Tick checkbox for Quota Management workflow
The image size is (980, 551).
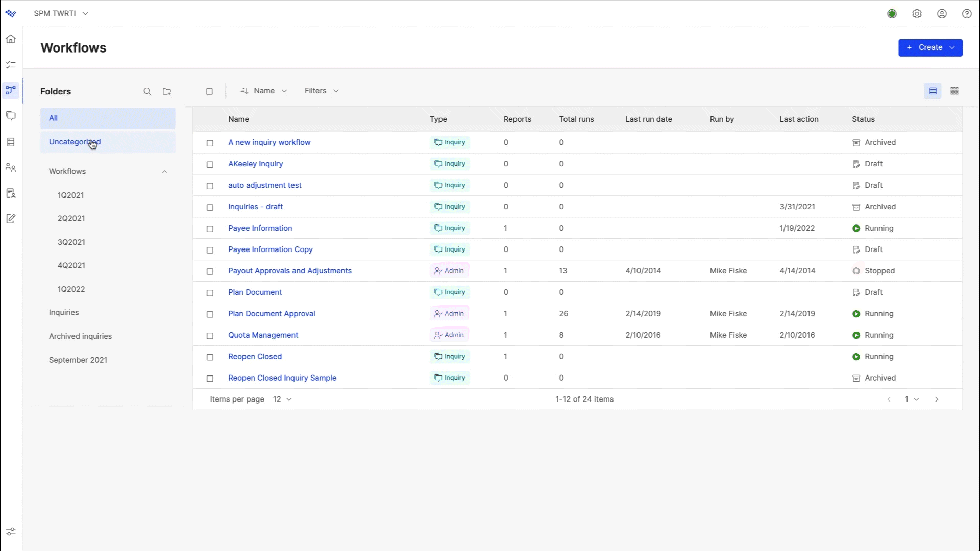point(210,336)
